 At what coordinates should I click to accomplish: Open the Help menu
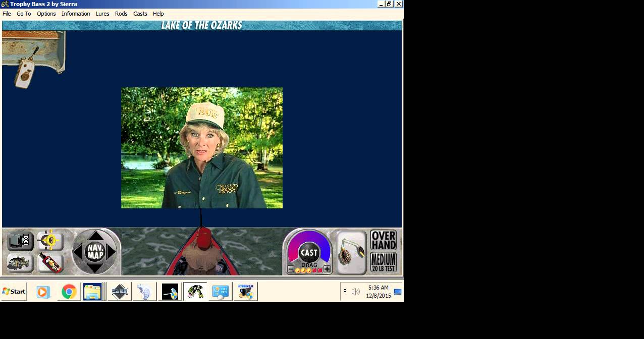(x=158, y=14)
